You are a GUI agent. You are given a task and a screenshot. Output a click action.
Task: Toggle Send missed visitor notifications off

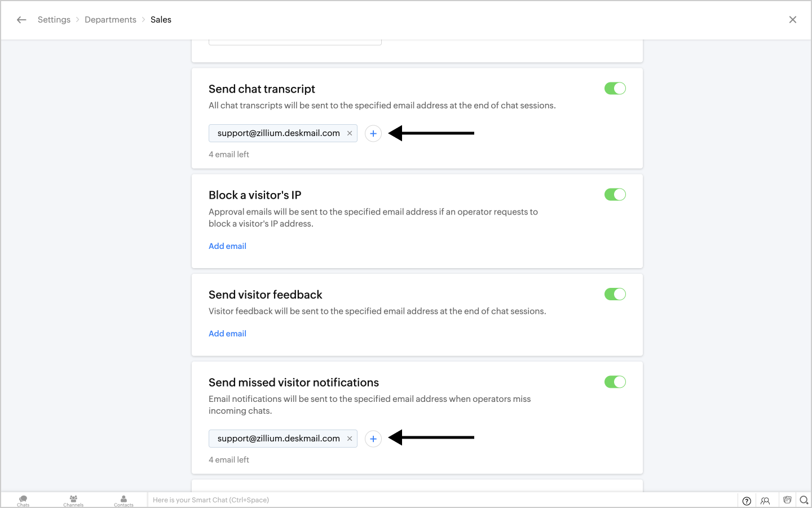tap(615, 382)
